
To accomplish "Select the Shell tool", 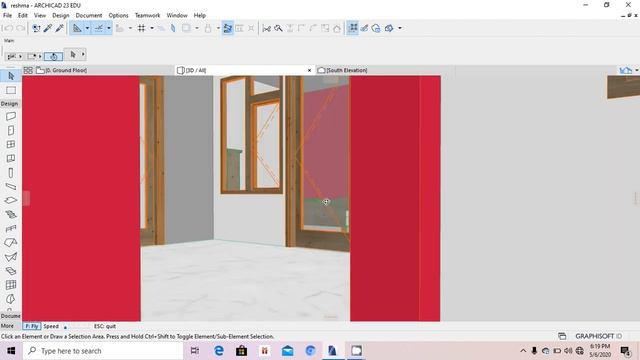I will [11, 257].
